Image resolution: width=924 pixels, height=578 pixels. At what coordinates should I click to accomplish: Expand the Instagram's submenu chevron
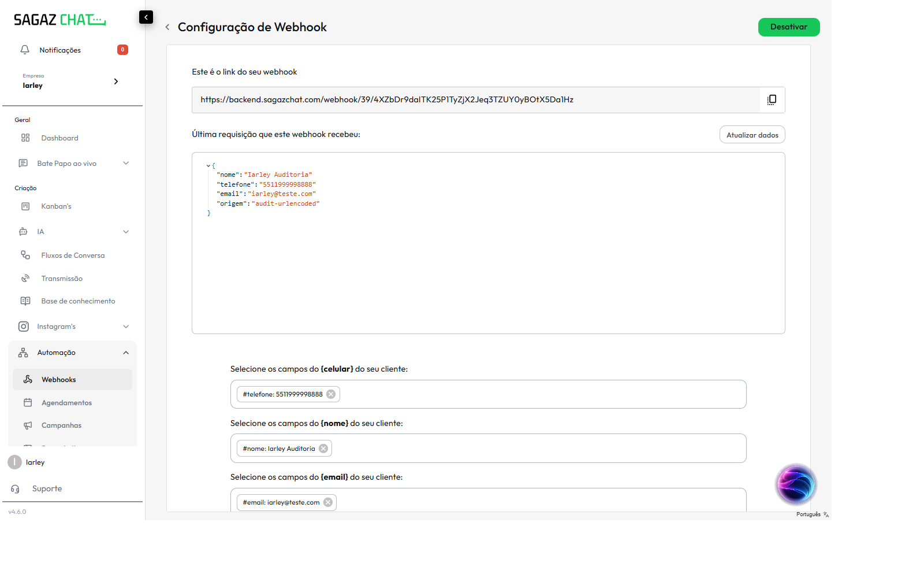point(126,327)
